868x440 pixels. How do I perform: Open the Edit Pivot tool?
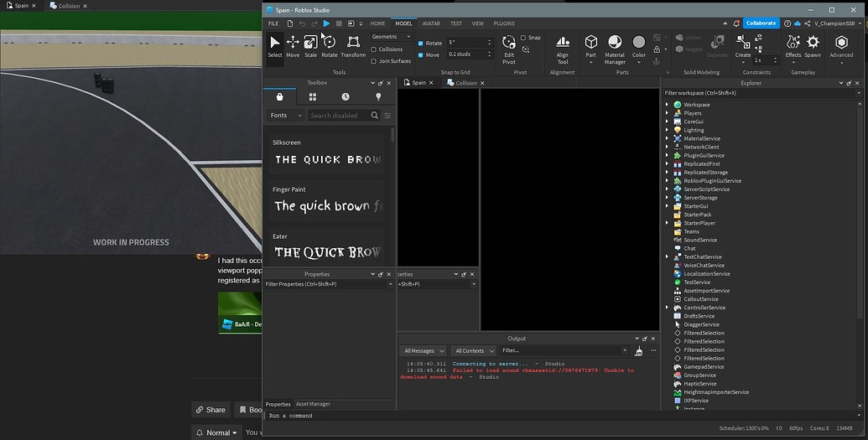click(x=509, y=49)
